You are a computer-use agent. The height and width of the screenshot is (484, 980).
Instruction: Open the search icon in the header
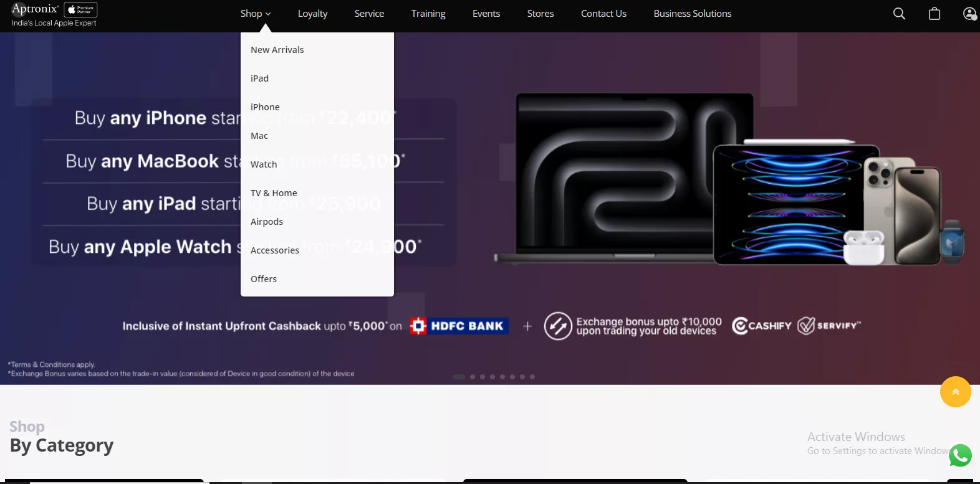coord(899,14)
